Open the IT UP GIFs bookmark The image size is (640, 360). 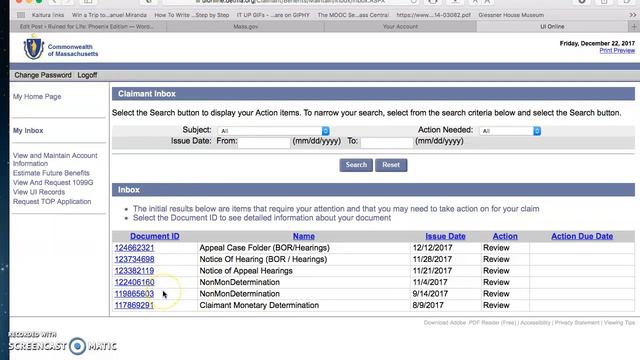(x=273, y=15)
